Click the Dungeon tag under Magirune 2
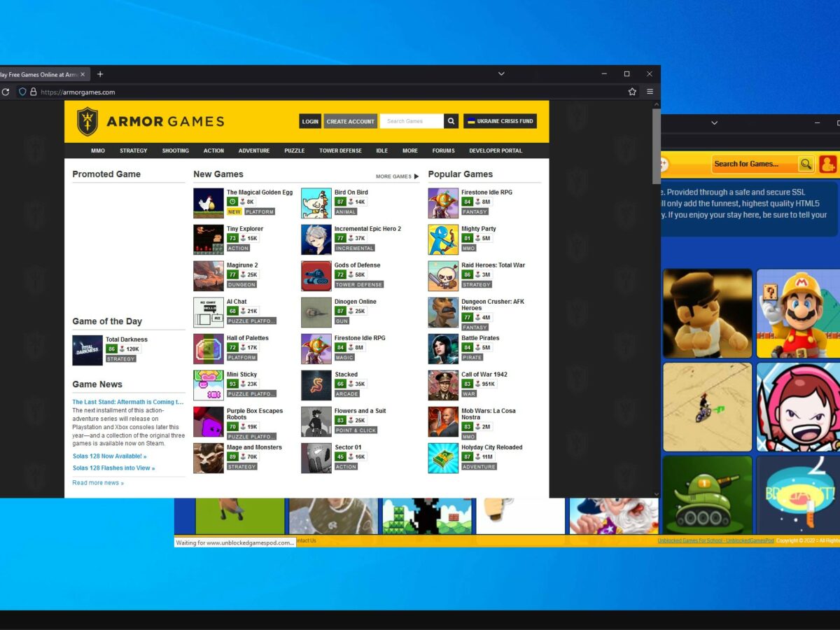The height and width of the screenshot is (630, 840). click(241, 285)
